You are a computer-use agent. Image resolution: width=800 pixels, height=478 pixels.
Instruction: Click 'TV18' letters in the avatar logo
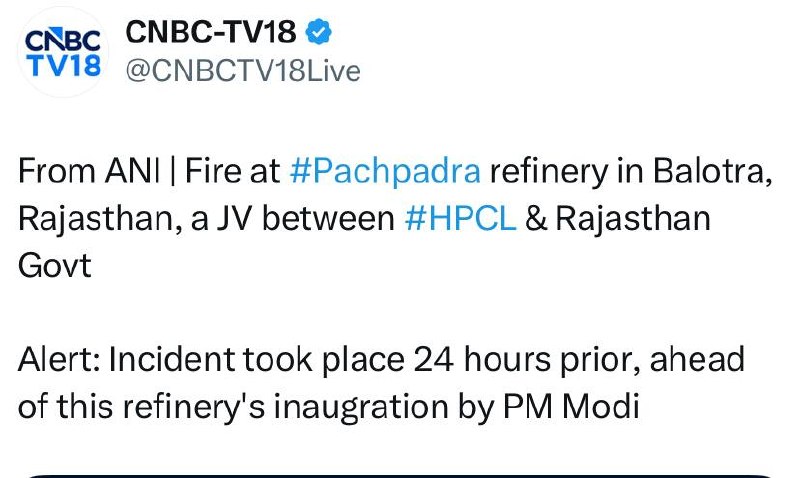click(x=62, y=66)
